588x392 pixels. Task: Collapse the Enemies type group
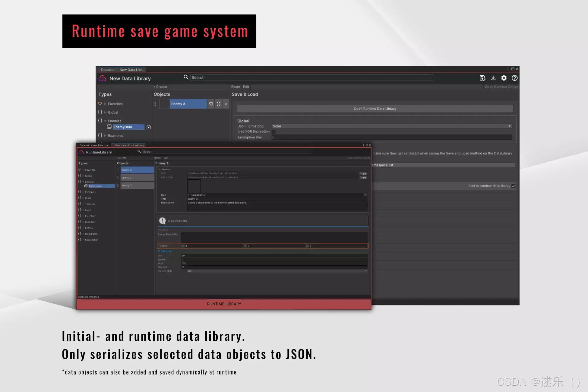[x=105, y=121]
